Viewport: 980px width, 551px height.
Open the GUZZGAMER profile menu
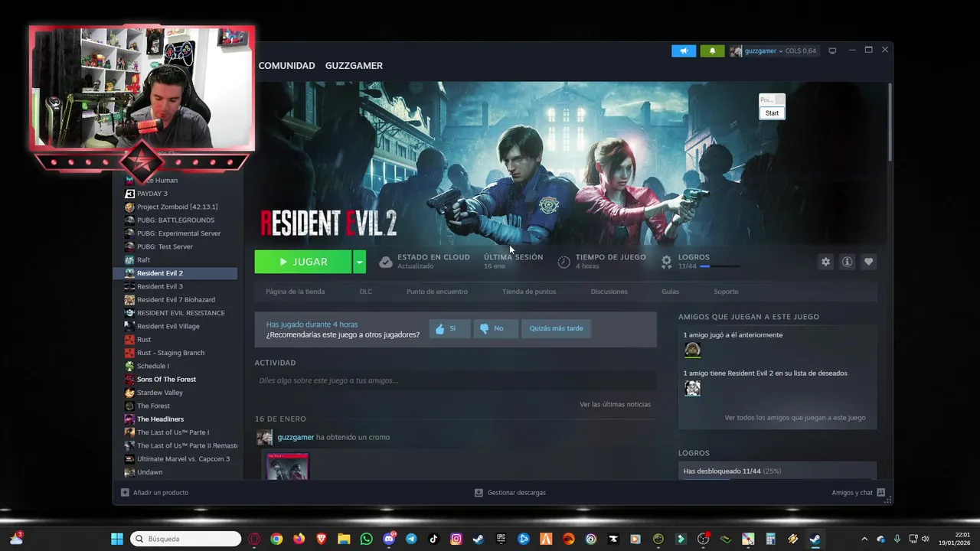pos(354,66)
